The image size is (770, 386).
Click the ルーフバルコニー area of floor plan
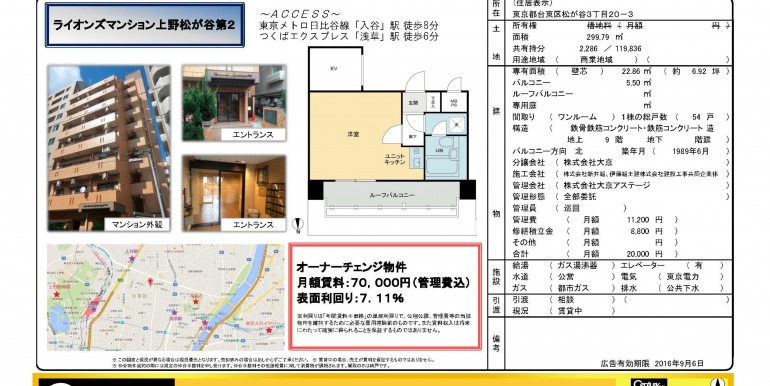coord(392,194)
